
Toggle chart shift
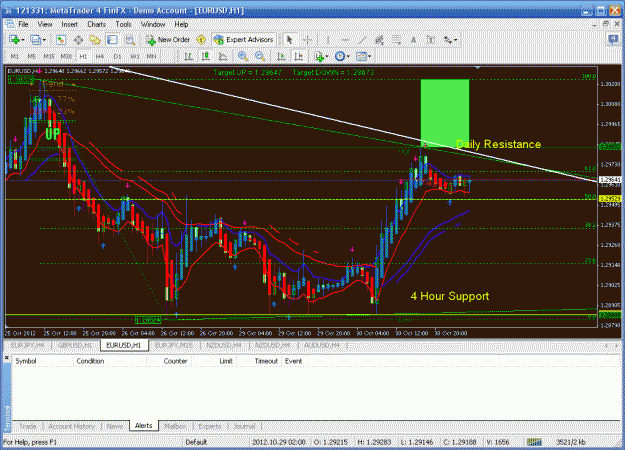point(299,56)
